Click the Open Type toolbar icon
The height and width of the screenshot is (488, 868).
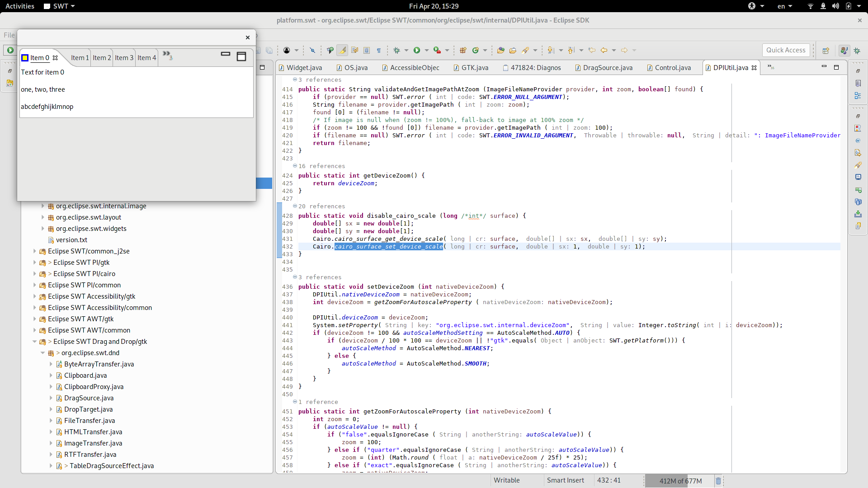click(500, 50)
